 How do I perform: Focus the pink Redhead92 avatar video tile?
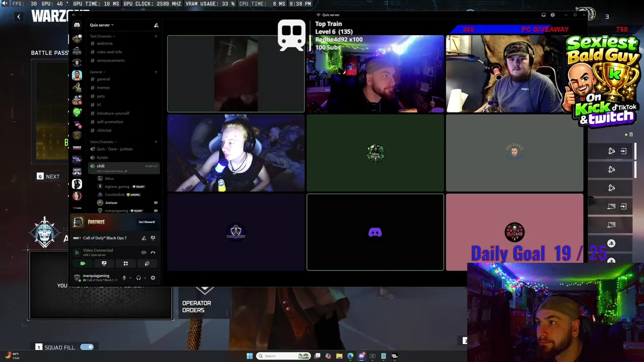(514, 232)
